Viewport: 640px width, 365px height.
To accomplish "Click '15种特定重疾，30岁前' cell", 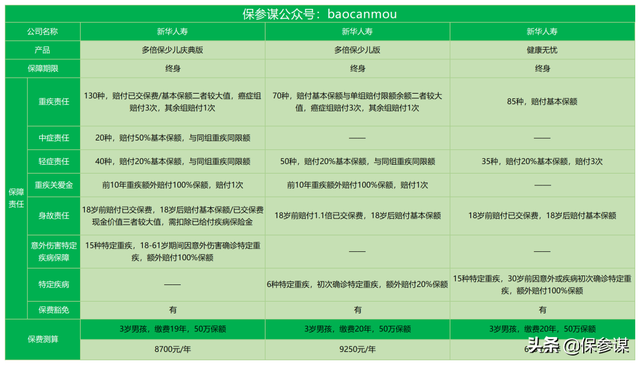I will pos(542,285).
